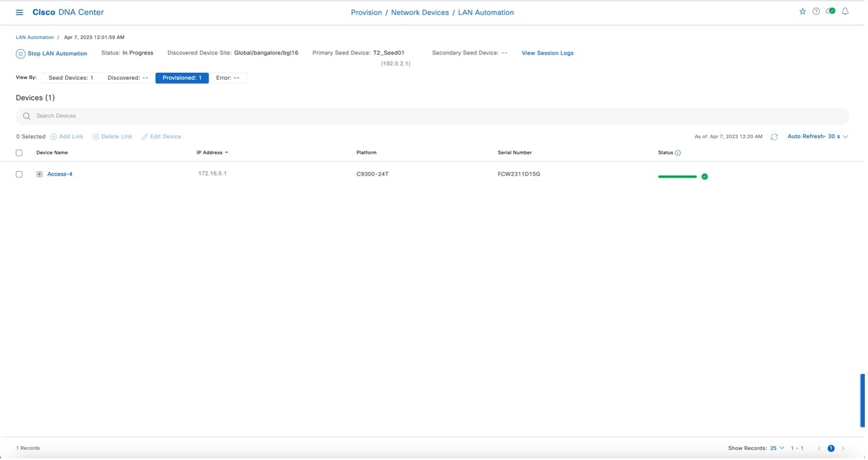Click the blue side tab on right edge
Viewport: 868px width, 460px height.
865,402
